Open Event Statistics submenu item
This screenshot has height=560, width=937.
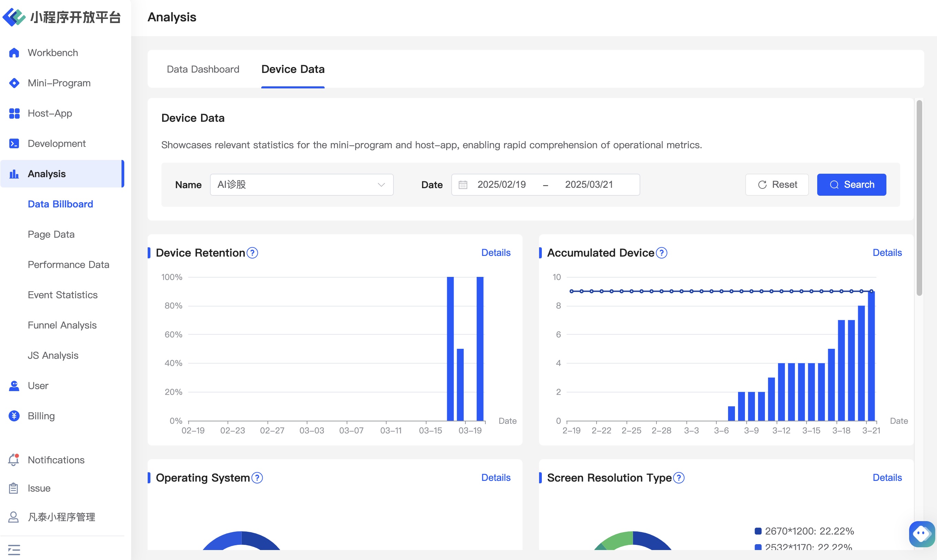(x=63, y=295)
